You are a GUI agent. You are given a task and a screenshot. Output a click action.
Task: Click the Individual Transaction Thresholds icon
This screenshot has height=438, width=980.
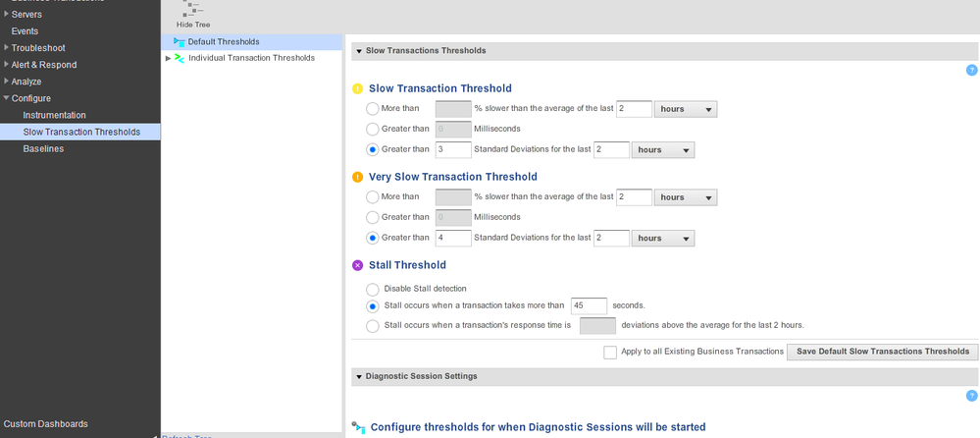click(180, 58)
